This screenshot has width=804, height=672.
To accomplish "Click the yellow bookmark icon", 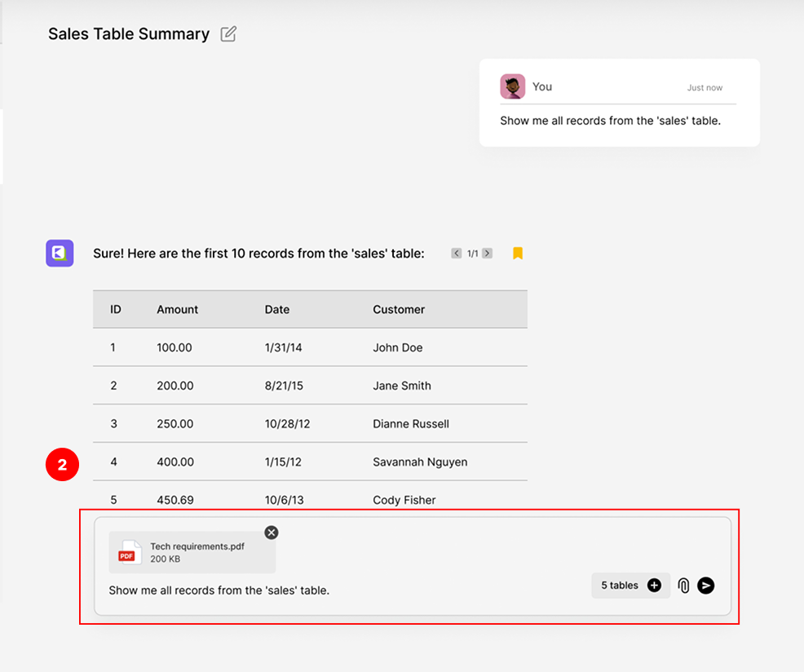I will (518, 254).
